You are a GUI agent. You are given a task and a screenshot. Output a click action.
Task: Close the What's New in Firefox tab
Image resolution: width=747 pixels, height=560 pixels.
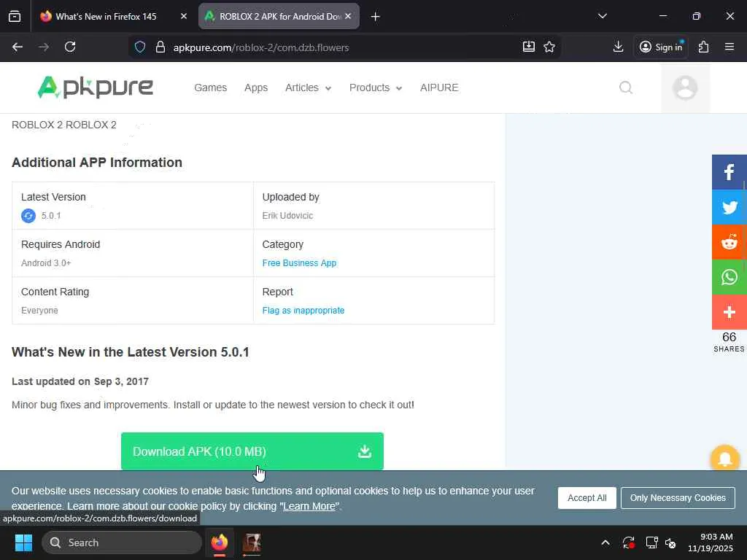[x=184, y=17]
